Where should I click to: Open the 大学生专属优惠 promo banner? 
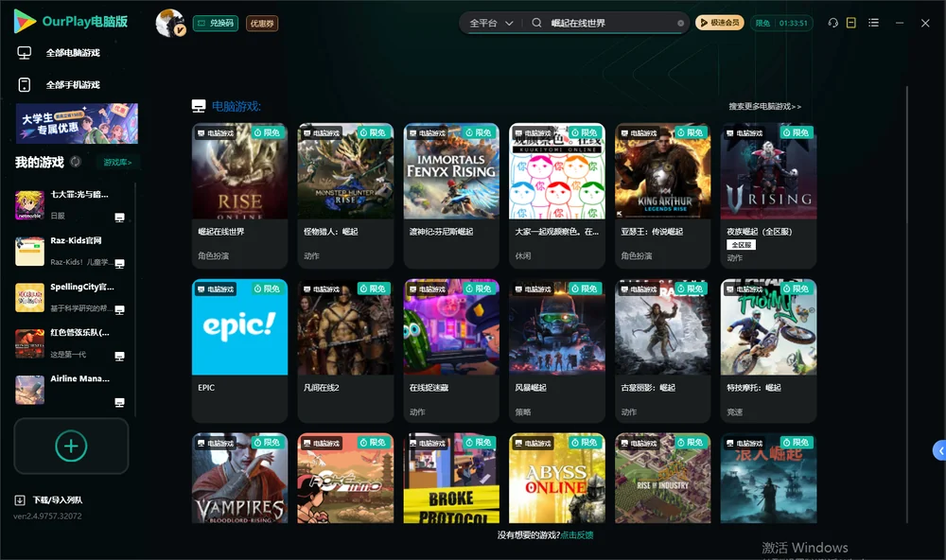pyautogui.click(x=77, y=124)
